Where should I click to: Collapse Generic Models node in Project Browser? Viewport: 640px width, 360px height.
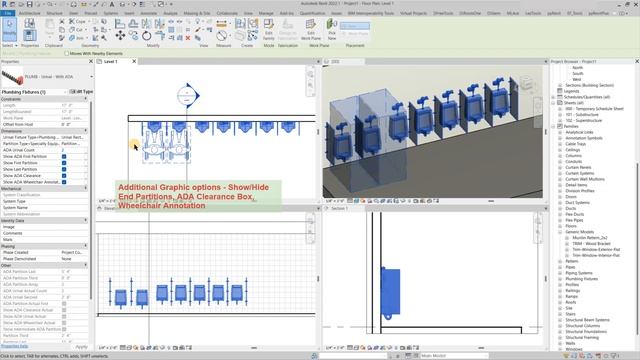560,232
